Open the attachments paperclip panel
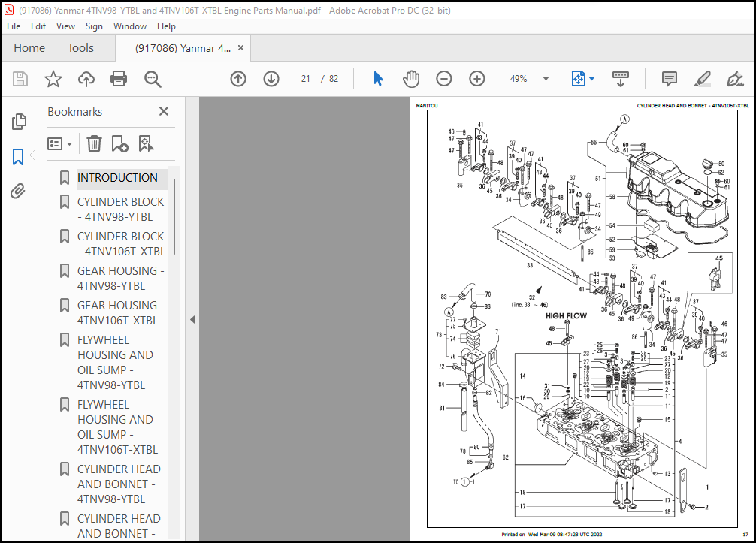Viewport: 756px width, 543px height. (x=18, y=192)
